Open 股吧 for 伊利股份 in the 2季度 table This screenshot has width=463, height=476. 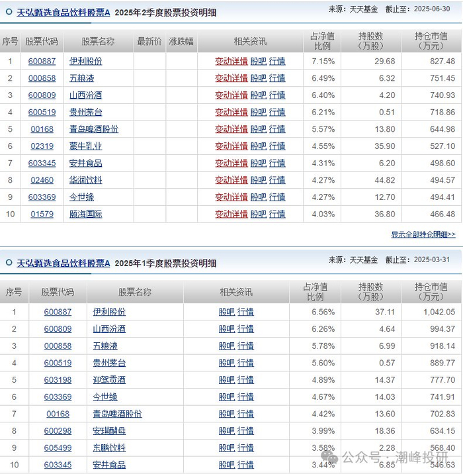pos(259,62)
